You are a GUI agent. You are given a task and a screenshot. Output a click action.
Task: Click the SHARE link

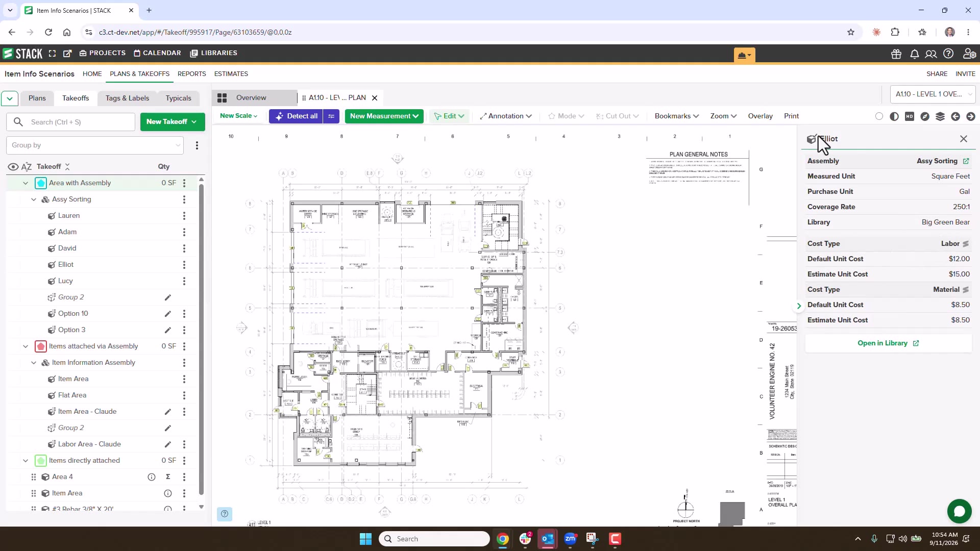coord(937,74)
